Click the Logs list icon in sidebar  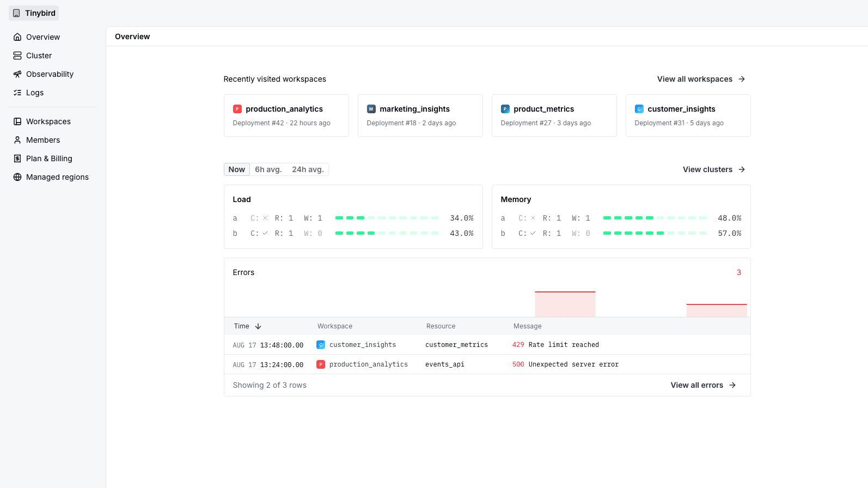coord(17,93)
